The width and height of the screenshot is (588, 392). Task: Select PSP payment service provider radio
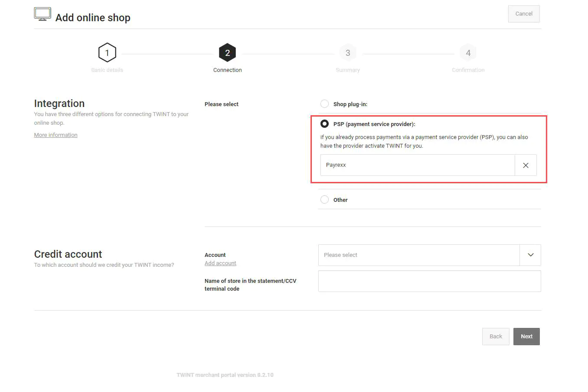tap(324, 124)
